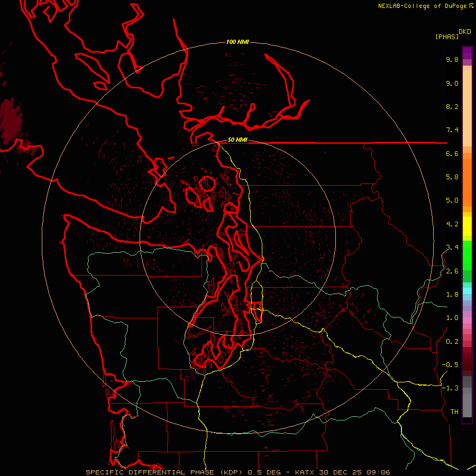Click the Specific Differential Phase caption at bottom
This screenshot has height=476, width=476.
[237, 472]
